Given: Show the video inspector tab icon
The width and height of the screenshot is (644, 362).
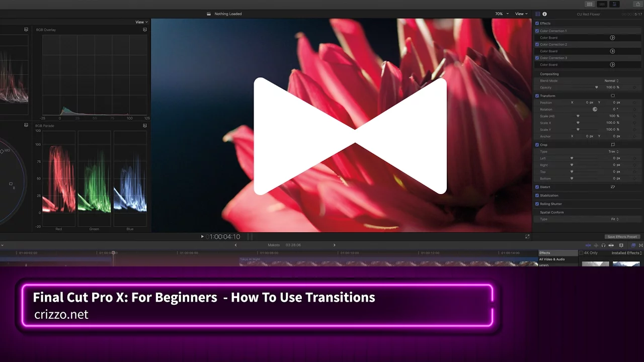Looking at the screenshot, I should [x=538, y=14].
